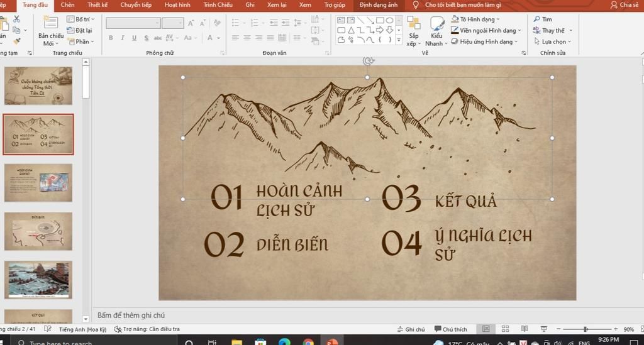Toggle Italic formatting button

point(123,38)
